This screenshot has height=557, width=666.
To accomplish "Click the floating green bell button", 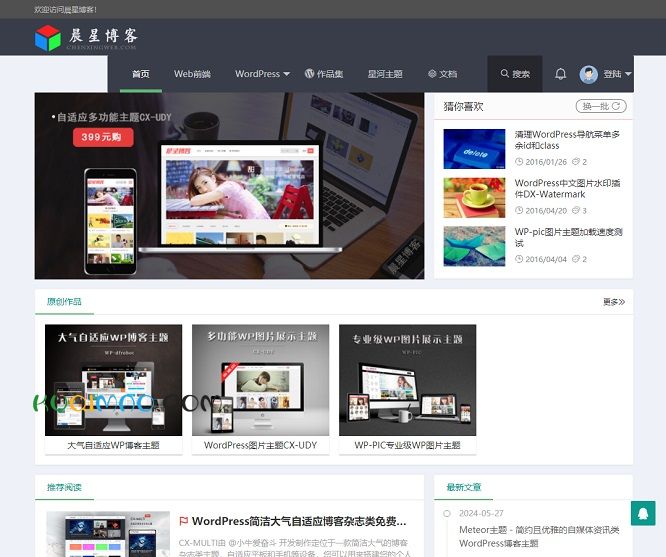I will point(643,513).
